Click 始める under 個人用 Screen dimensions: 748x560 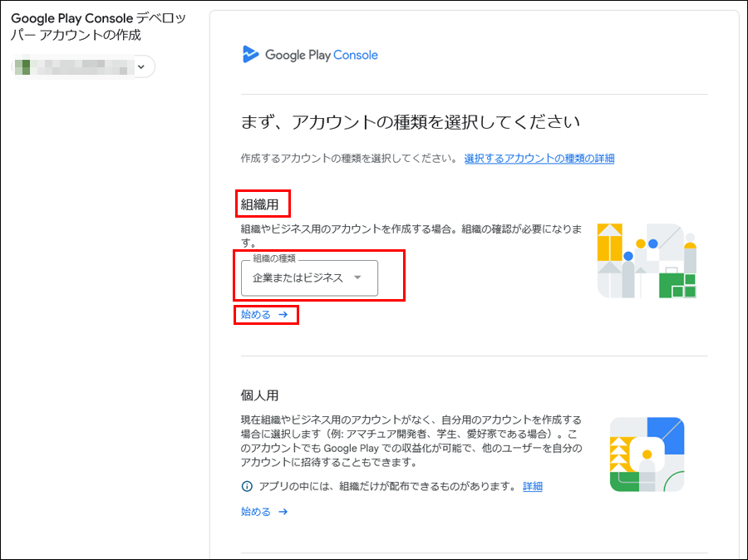click(x=264, y=512)
